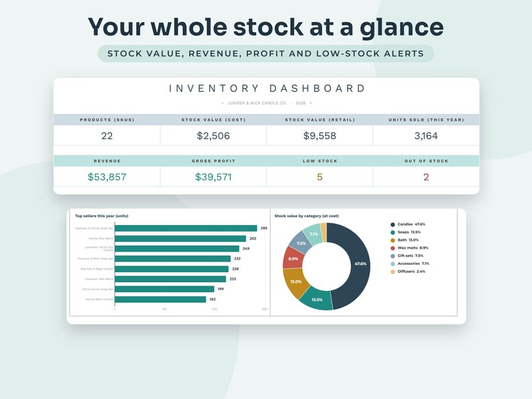Select the Sea Salt & Sage Candle bar

172,269
